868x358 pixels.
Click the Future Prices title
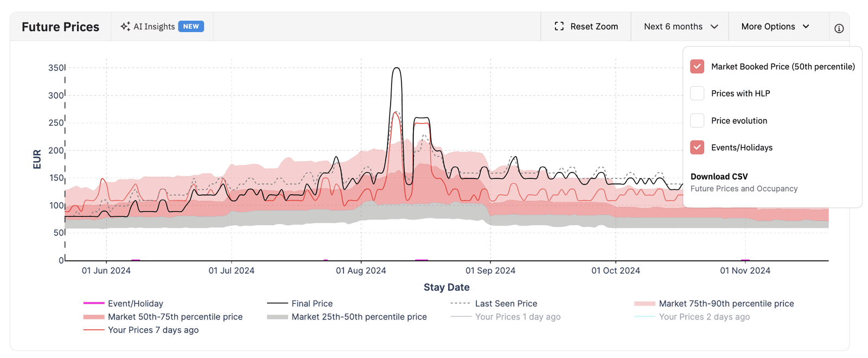click(x=60, y=27)
